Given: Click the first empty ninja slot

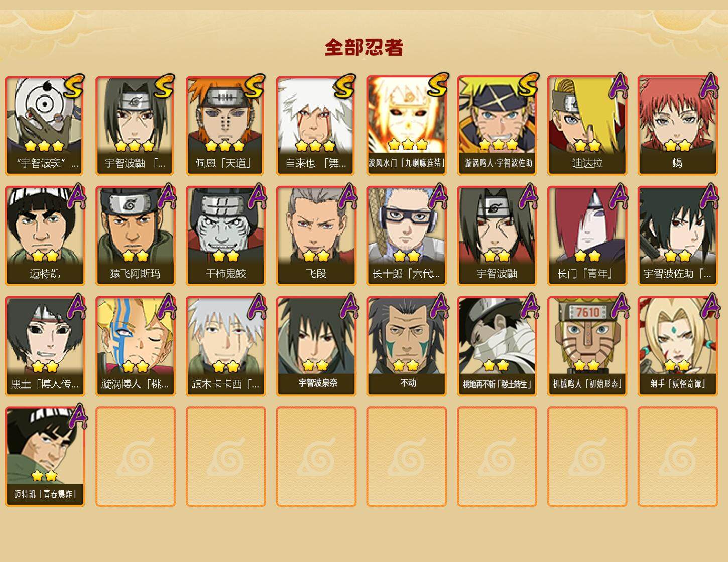Looking at the screenshot, I should tap(136, 457).
